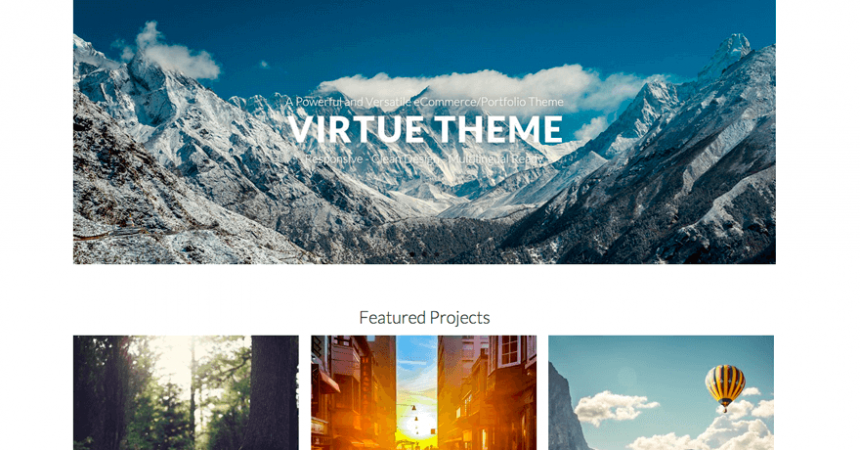Click the striped hot air balloon
The height and width of the screenshot is (450, 860).
725,387
